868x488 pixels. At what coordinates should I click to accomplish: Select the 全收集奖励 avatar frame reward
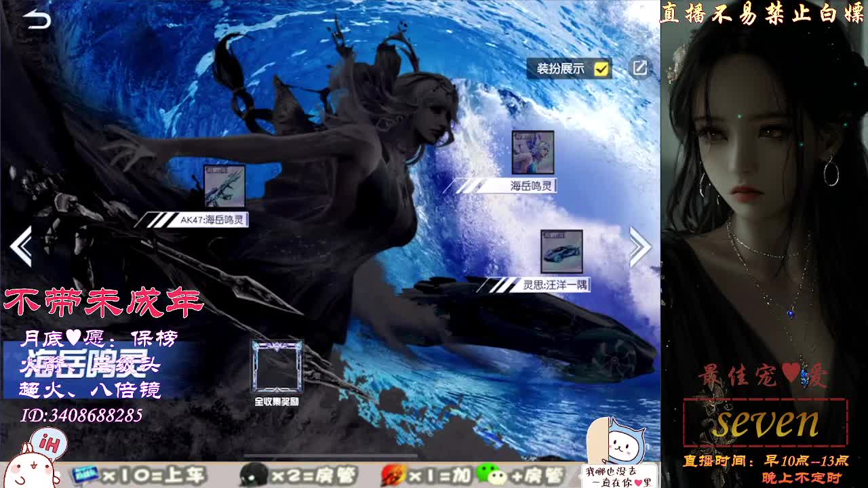(277, 367)
